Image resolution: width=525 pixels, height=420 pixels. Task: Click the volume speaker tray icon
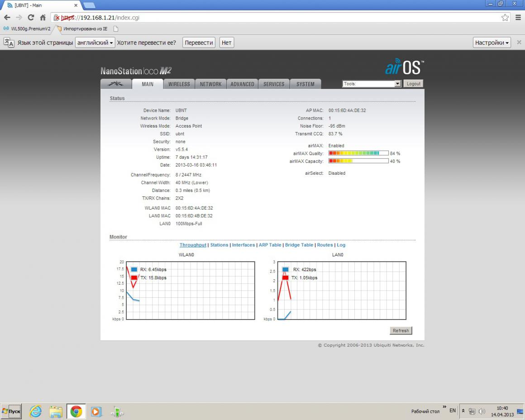coord(482,411)
